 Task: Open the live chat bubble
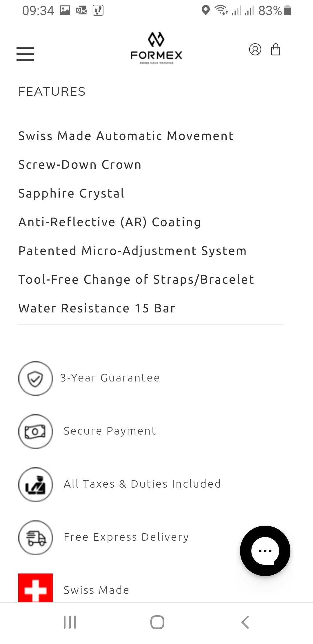point(265,551)
